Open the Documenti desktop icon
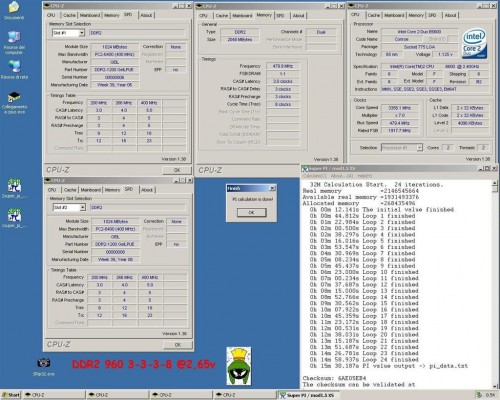Image resolution: width=500 pixels, height=400 pixels. pos(14,10)
